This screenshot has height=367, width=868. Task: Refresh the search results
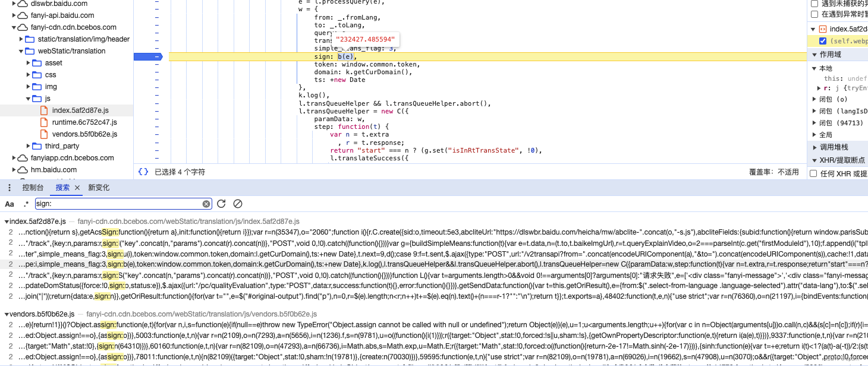221,204
